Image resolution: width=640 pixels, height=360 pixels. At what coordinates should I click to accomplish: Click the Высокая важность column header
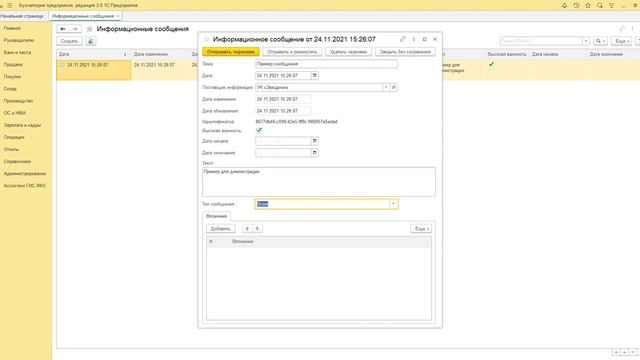(x=507, y=54)
